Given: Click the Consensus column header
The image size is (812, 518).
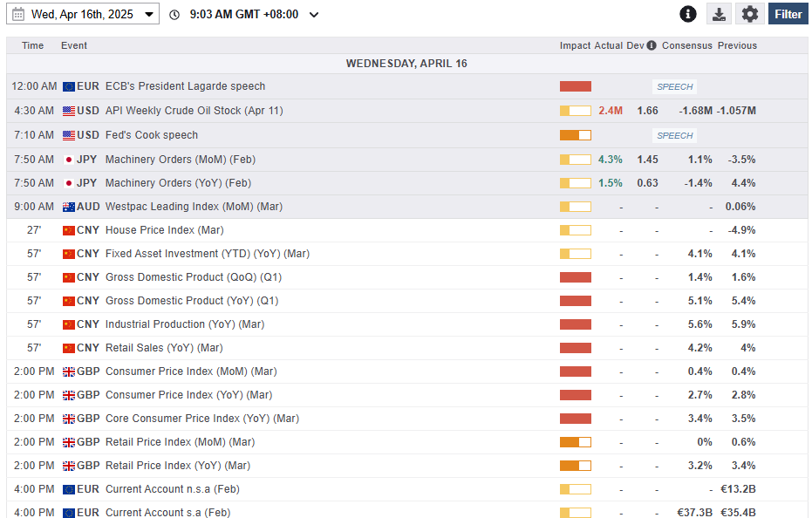Looking at the screenshot, I should tap(686, 45).
